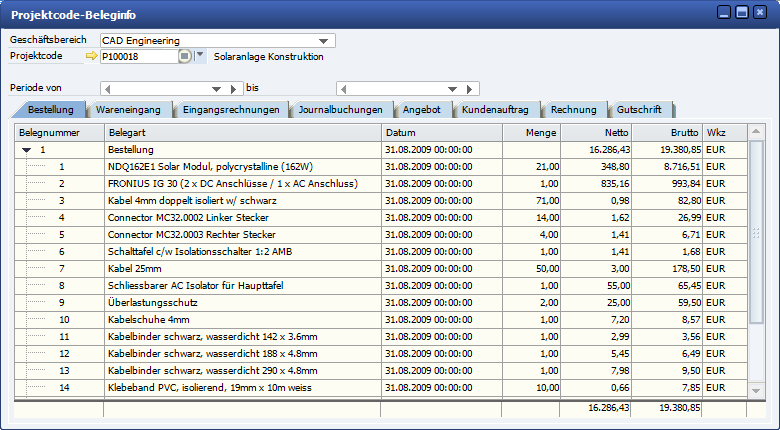Click the Netto value 55,00

click(x=619, y=285)
